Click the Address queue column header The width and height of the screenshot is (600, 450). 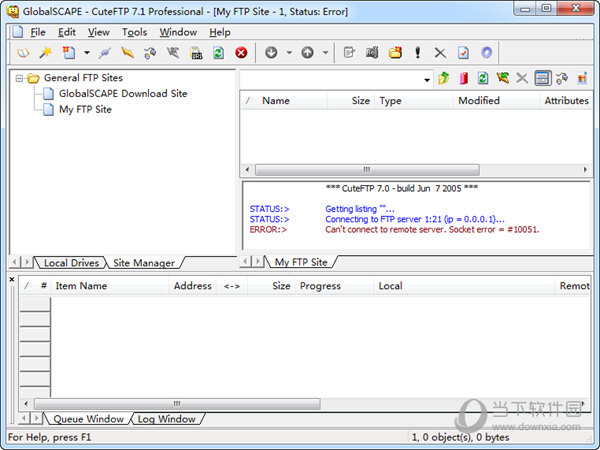(x=192, y=286)
